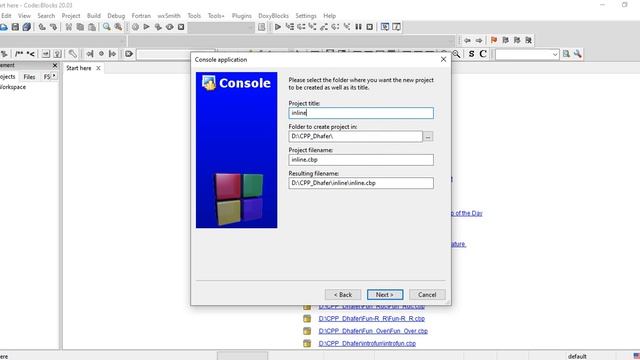Click the Back button in wizard

coord(343,295)
